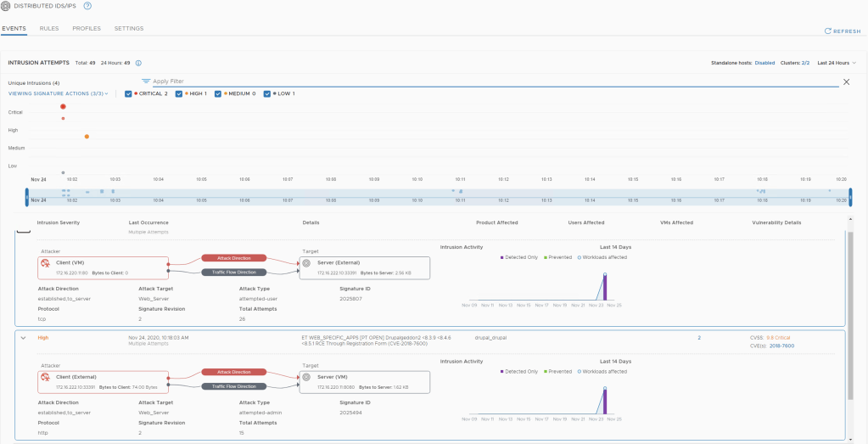Clear the filter with the X icon

point(846,81)
